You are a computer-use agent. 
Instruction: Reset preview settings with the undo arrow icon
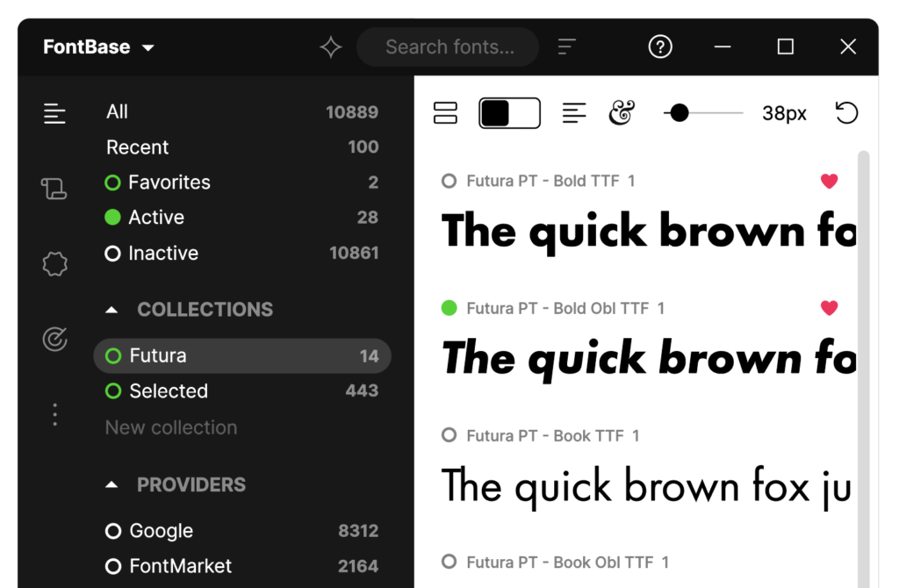[x=846, y=113]
